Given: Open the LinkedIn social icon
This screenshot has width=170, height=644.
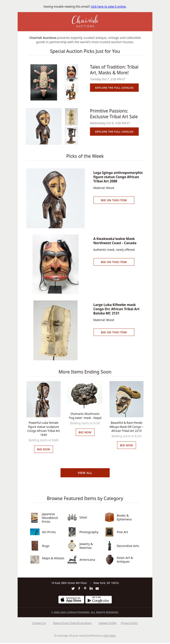Looking at the screenshot, I should tap(91, 588).
